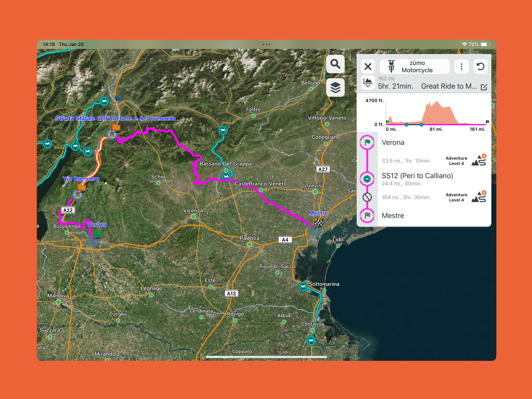Click elevation chart marker on baseline
The height and width of the screenshot is (399, 532).
tap(406, 125)
